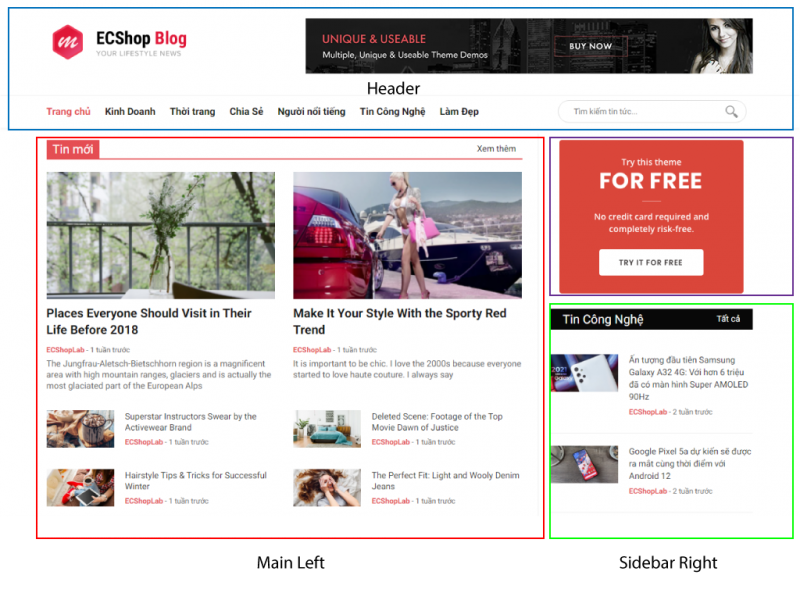Select the Làm Đẹp menu item
This screenshot has width=800, height=600.
[x=459, y=111]
